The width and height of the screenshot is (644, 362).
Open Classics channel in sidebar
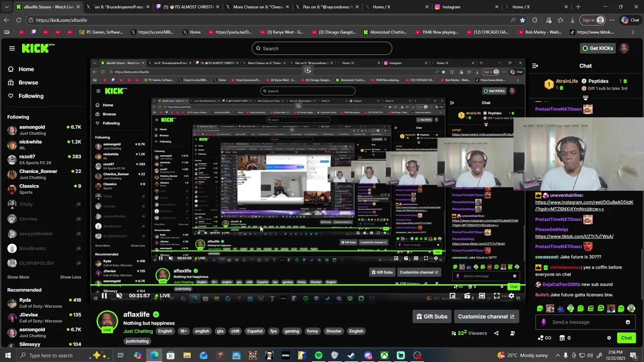click(x=44, y=189)
